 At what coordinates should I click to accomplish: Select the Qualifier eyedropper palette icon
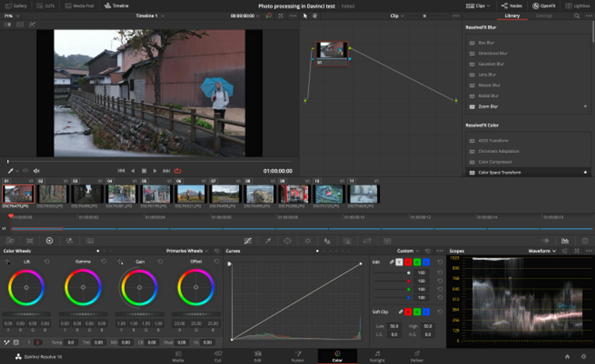(x=268, y=241)
